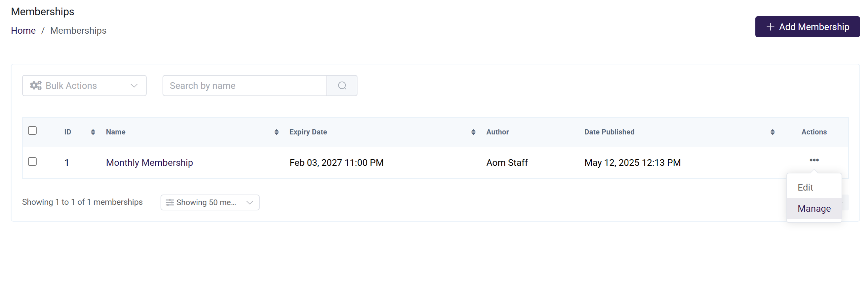Check the Monthly Membership row checkbox
This screenshot has height=290, width=868.
pyautogui.click(x=32, y=162)
